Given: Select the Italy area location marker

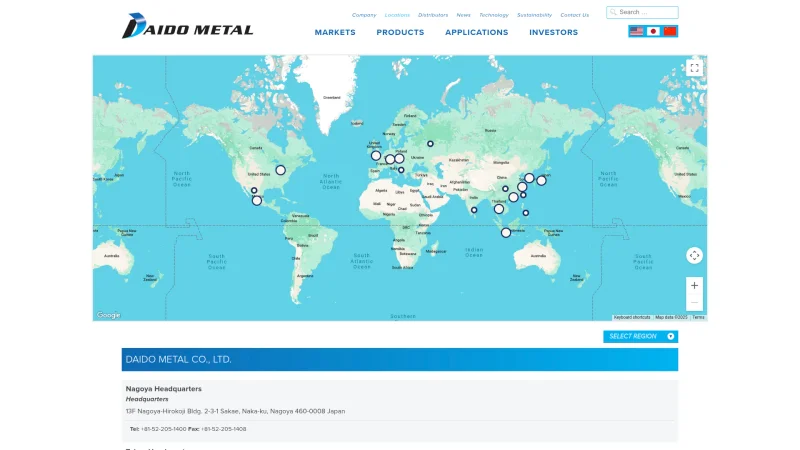Looking at the screenshot, I should pyautogui.click(x=401, y=170).
